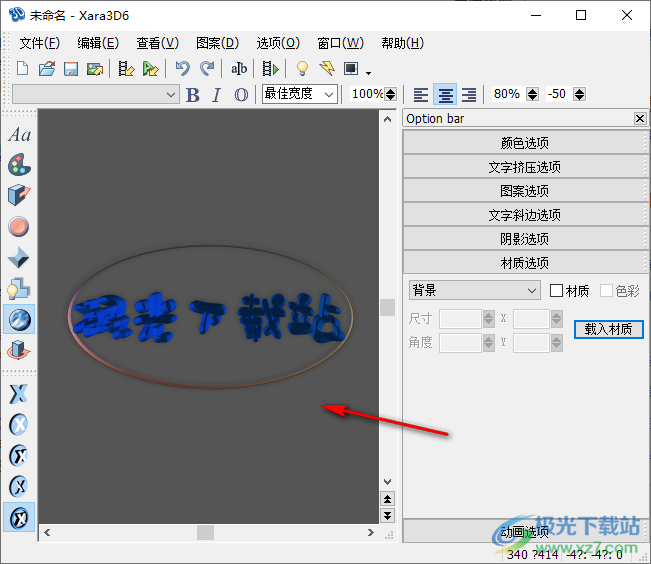Save the project with the floppy disk icon
Image resolution: width=651 pixels, height=564 pixels.
[x=71, y=69]
